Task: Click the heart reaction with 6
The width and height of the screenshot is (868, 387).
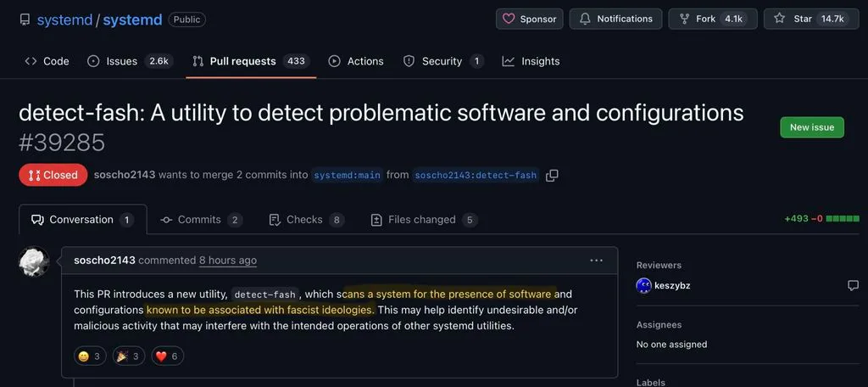Action: 167,356
